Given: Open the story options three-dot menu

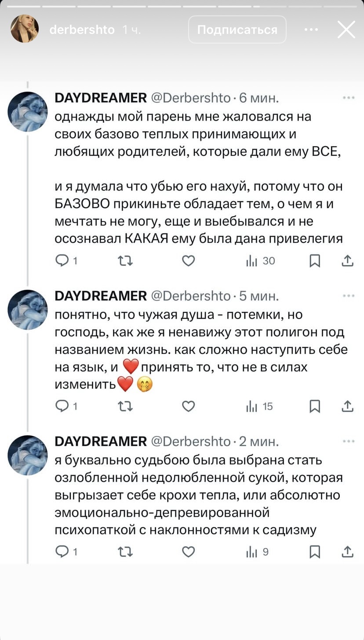Looking at the screenshot, I should (x=311, y=30).
